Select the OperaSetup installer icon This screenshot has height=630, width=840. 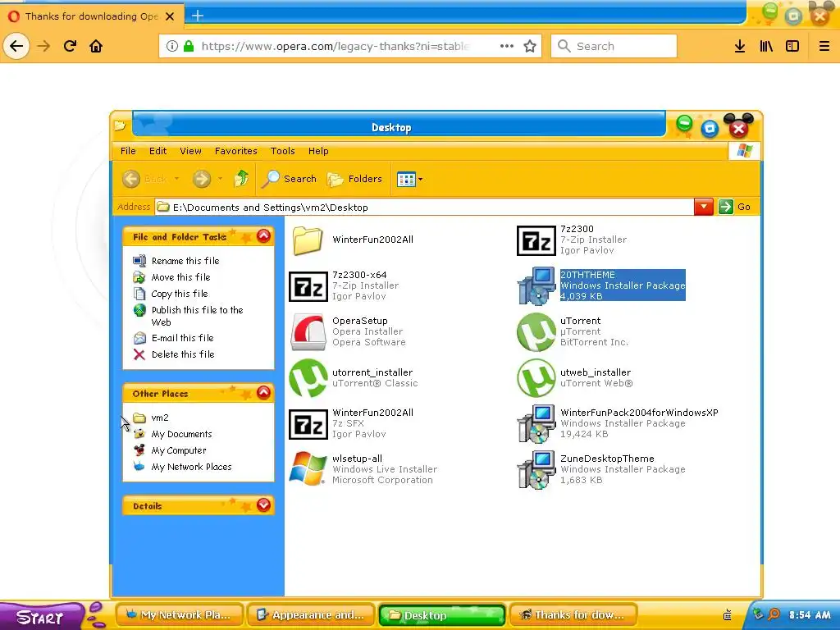click(308, 332)
